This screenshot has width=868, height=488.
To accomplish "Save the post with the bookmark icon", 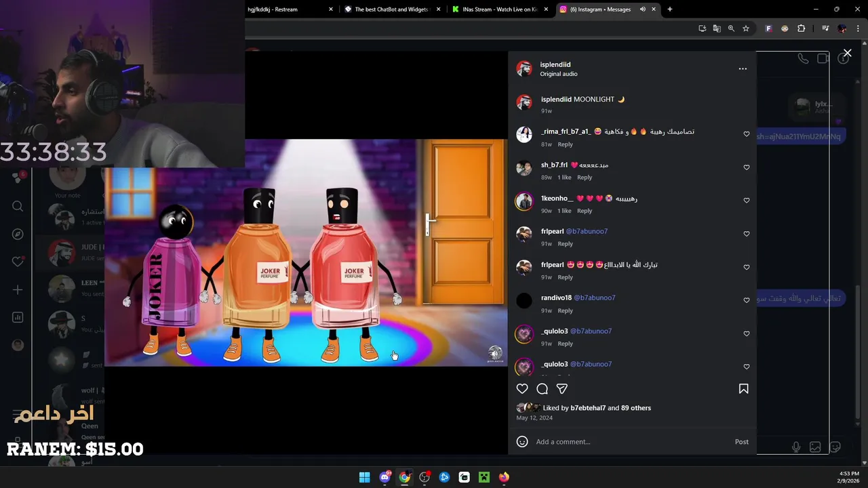I will pyautogui.click(x=743, y=388).
